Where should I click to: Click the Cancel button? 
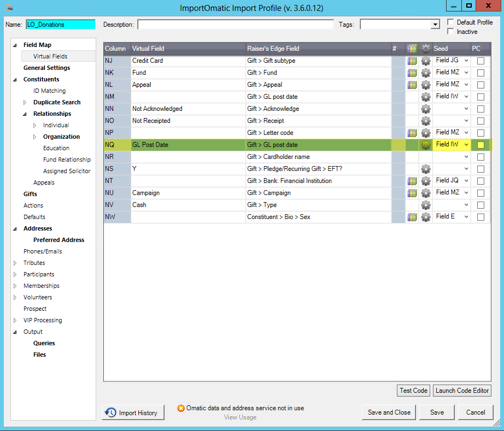coord(476,412)
